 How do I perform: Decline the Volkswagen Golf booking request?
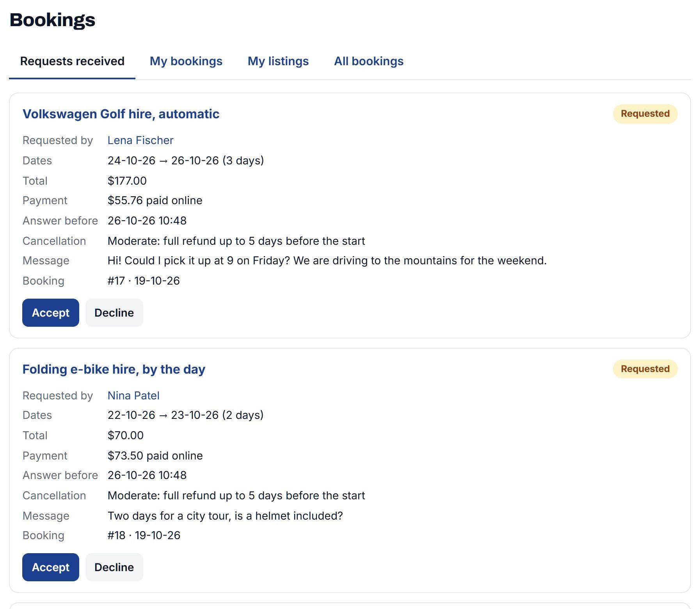pos(114,313)
